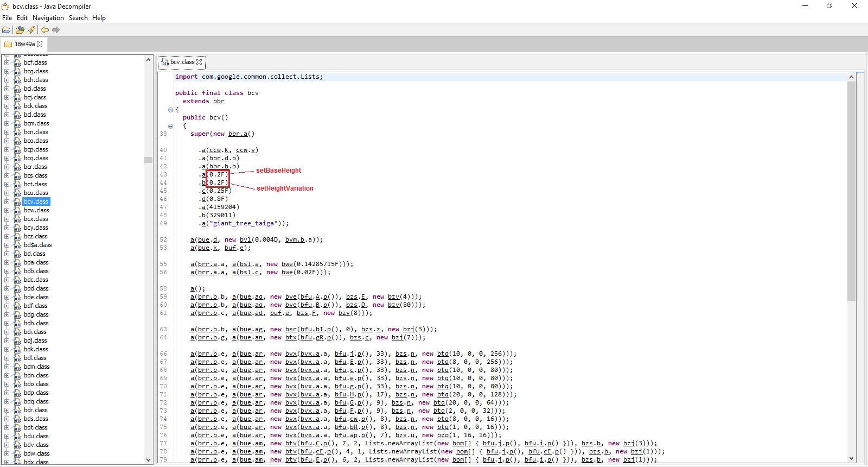
Task: Click the class file icon beside bcw.class
Action: pyautogui.click(x=18, y=211)
